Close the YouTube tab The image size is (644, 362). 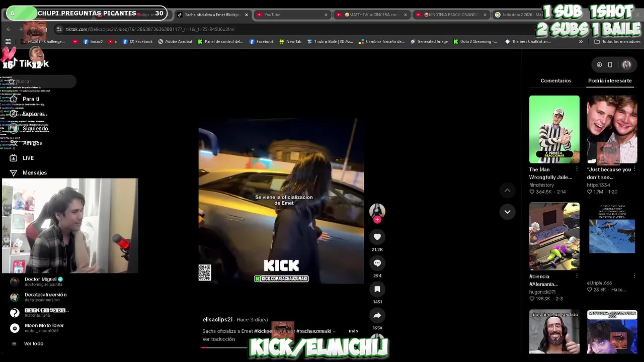(326, 15)
